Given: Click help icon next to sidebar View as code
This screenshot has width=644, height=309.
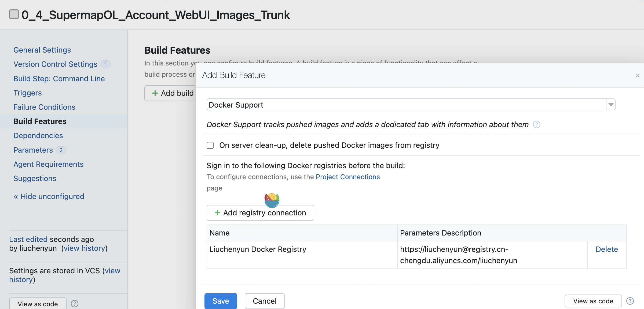Looking at the screenshot, I should pos(75,304).
